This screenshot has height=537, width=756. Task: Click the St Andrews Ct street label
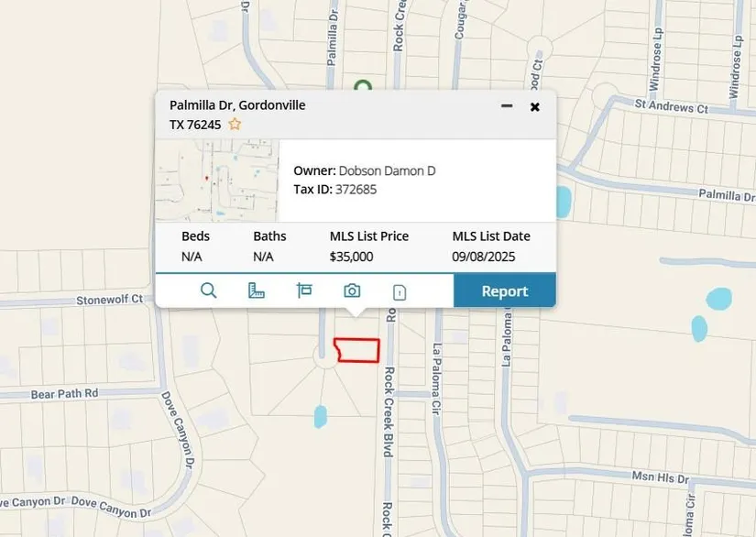[671, 108]
